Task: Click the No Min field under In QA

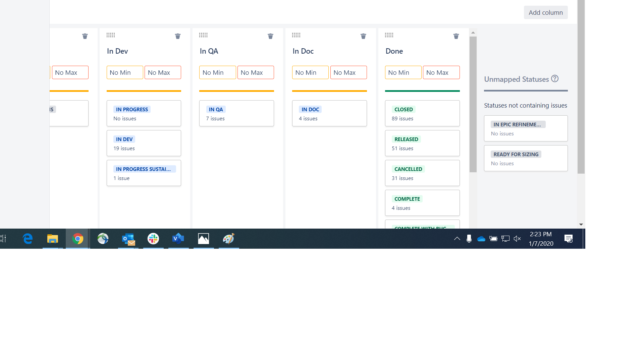Action: click(217, 72)
